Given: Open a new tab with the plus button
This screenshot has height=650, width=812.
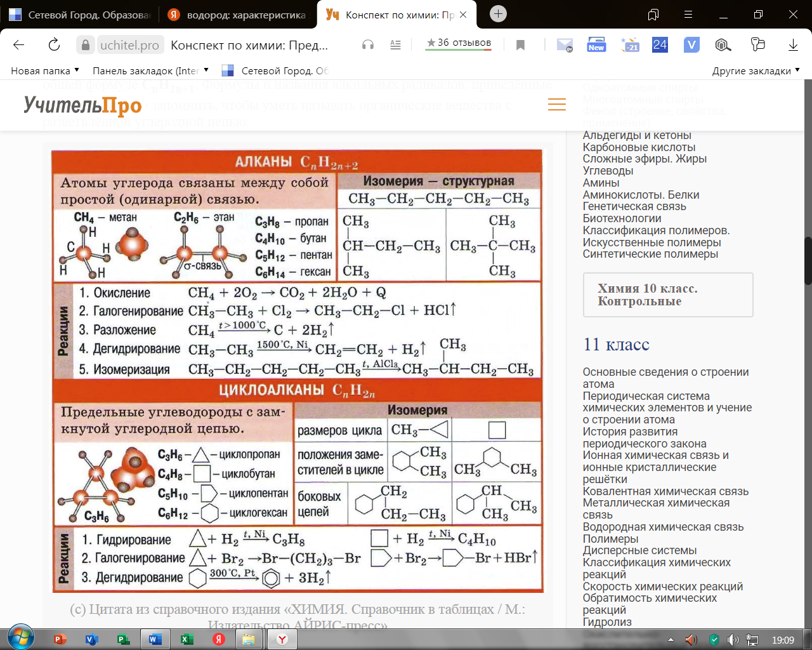Looking at the screenshot, I should [499, 14].
